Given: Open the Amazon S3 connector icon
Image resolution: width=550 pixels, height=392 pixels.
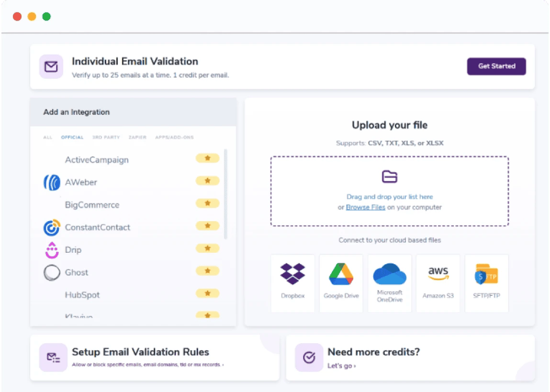Looking at the screenshot, I should 438,273.
